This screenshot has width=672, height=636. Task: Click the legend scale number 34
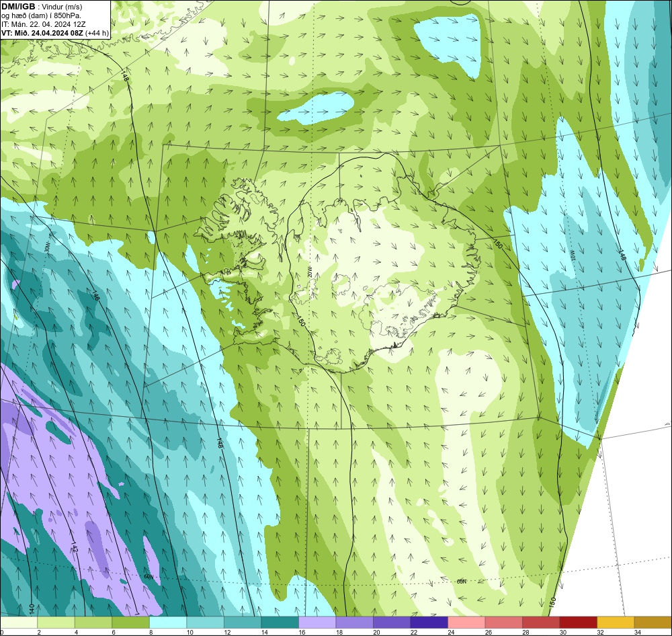click(637, 632)
